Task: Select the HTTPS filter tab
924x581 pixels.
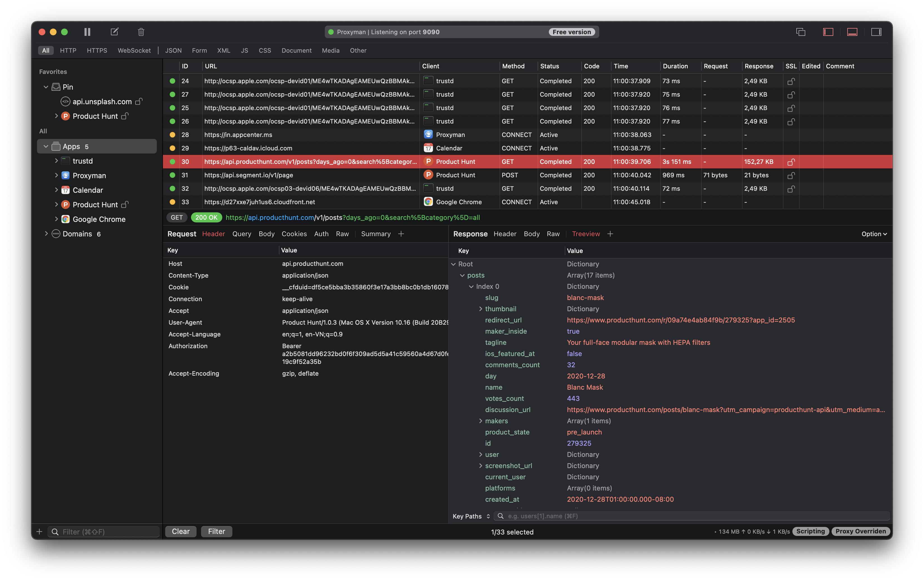Action: coord(96,50)
